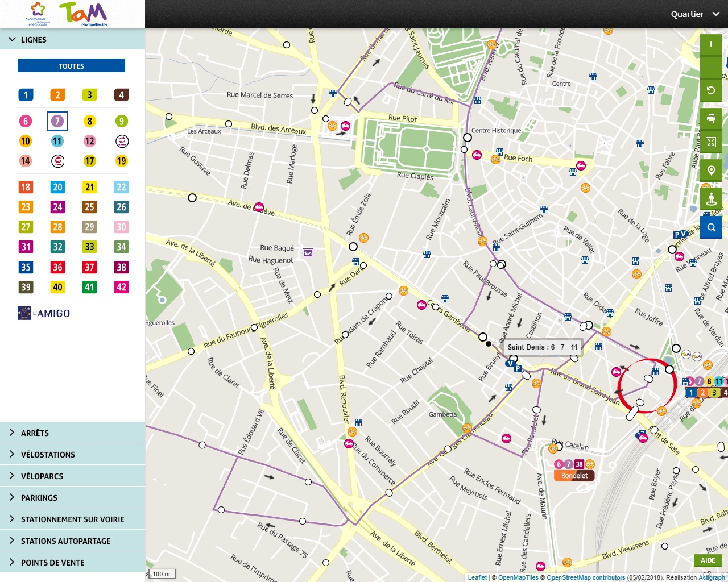Viewport: 728px width, 582px height.
Task: Click the TOUTES lines button
Action: [x=71, y=66]
